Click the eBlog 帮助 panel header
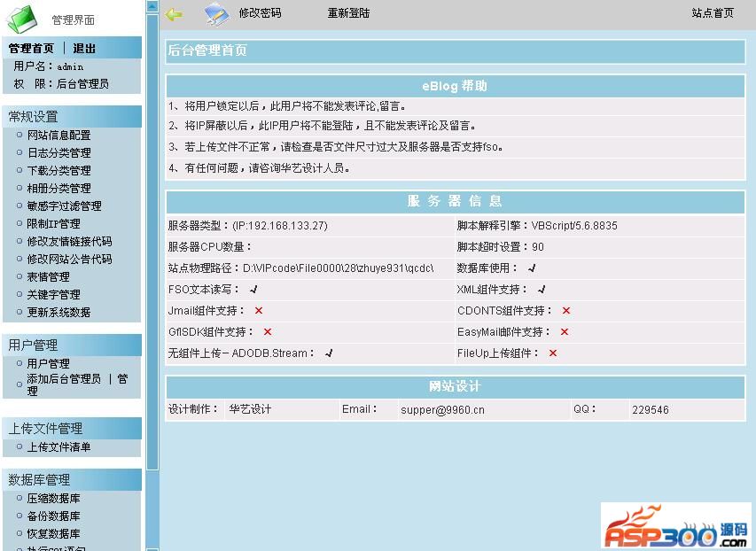 point(456,86)
